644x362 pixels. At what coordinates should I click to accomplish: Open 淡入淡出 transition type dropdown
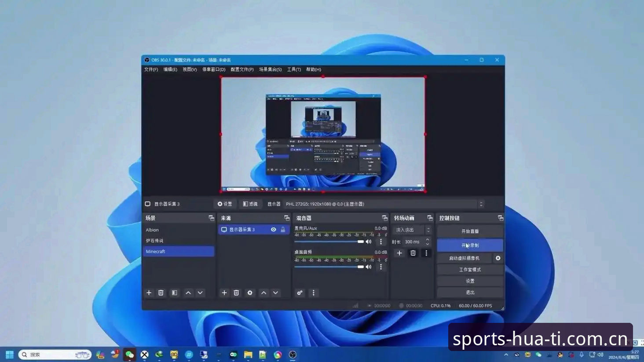point(412,230)
